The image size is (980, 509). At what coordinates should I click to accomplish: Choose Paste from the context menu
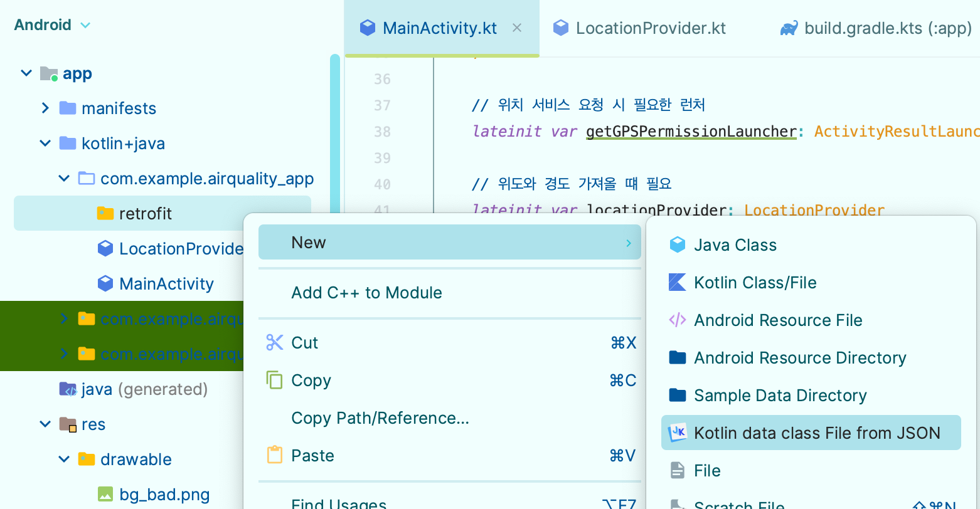coord(450,456)
